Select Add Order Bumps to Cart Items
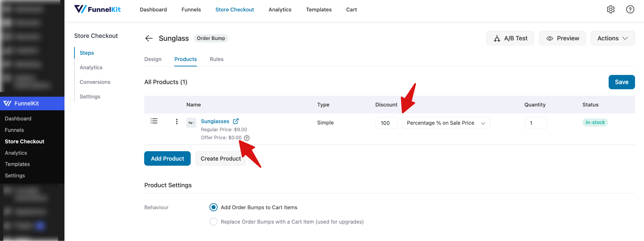 pyautogui.click(x=214, y=207)
